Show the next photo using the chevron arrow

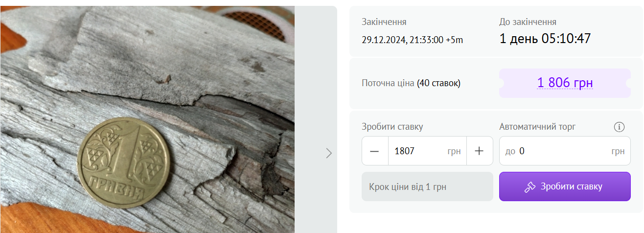point(329,153)
